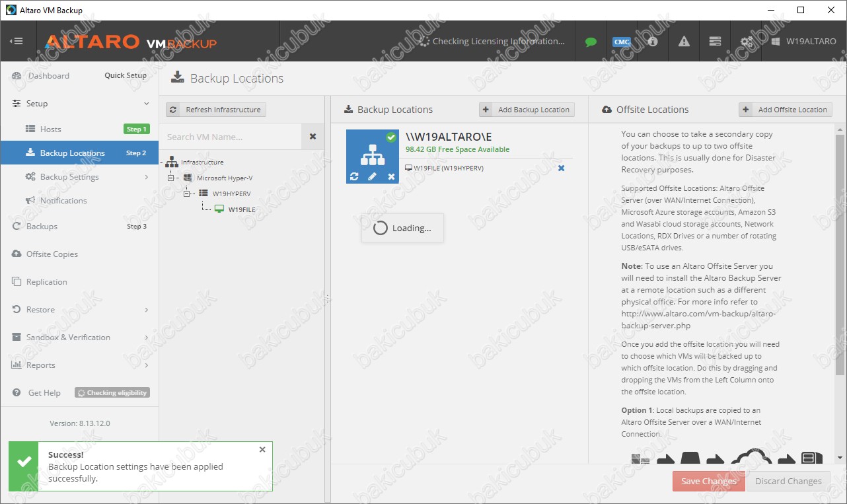
Task: Focus the Search VM Name field
Action: coord(231,137)
